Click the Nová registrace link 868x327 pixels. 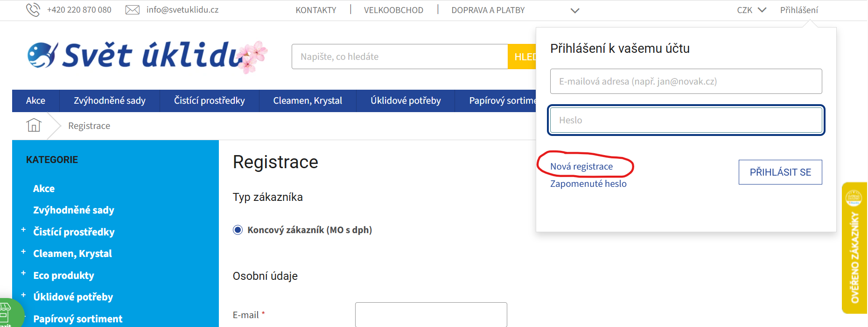581,166
